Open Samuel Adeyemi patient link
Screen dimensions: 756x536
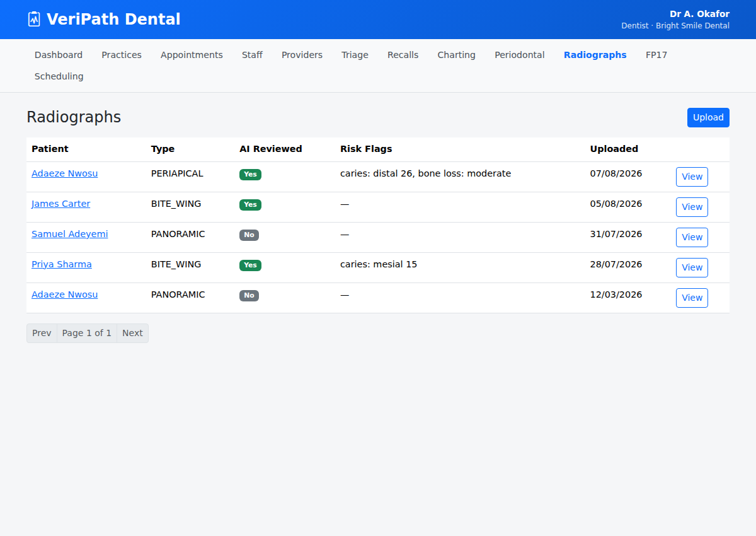[x=69, y=234]
